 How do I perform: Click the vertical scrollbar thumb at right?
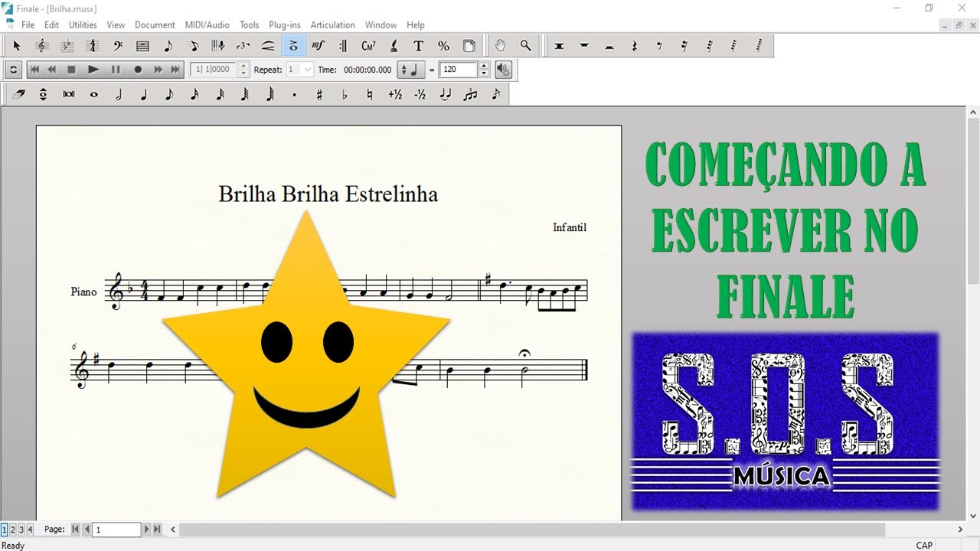tap(973, 201)
